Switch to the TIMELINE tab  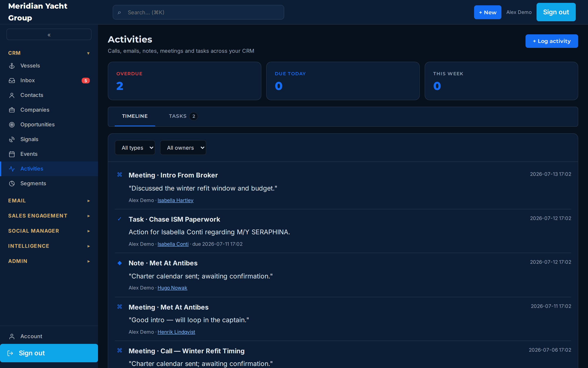pyautogui.click(x=135, y=116)
